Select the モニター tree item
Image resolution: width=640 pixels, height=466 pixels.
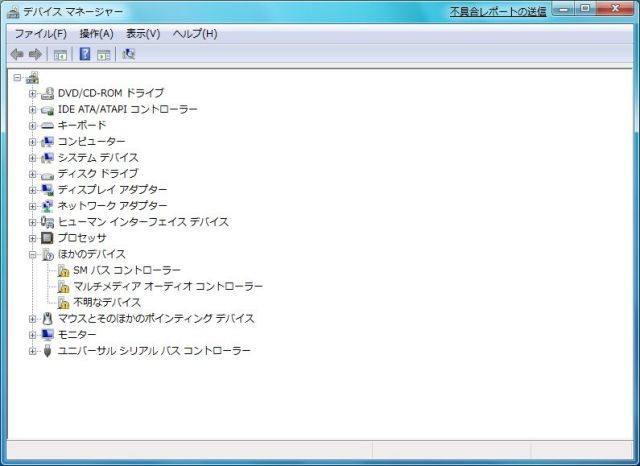[77, 335]
